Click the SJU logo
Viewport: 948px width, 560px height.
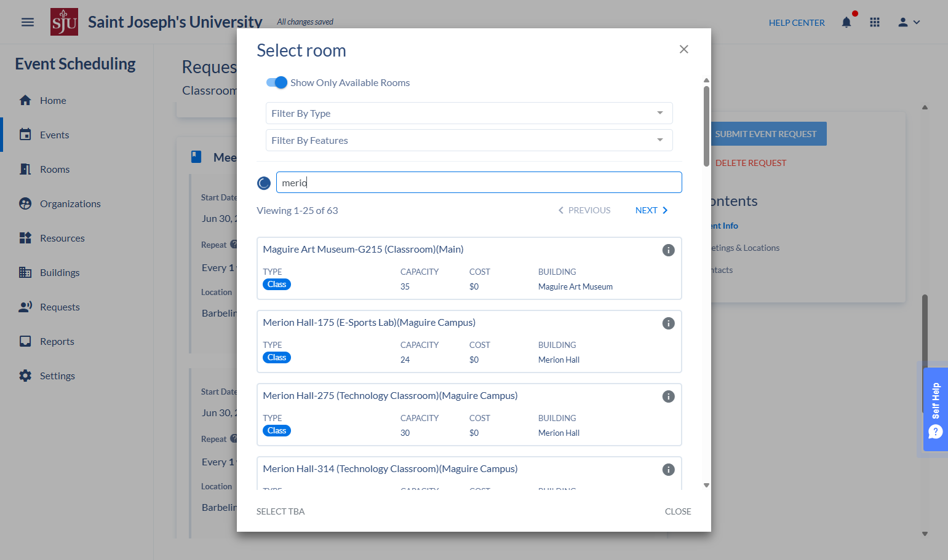pos(64,22)
